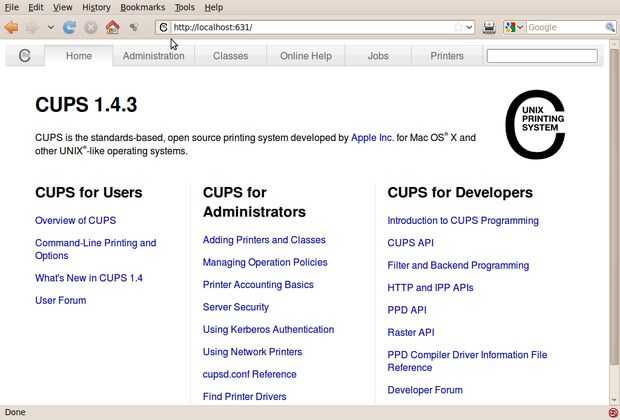This screenshot has width=620, height=420.
Task: Open the address bar history dropdown
Action: (469, 27)
